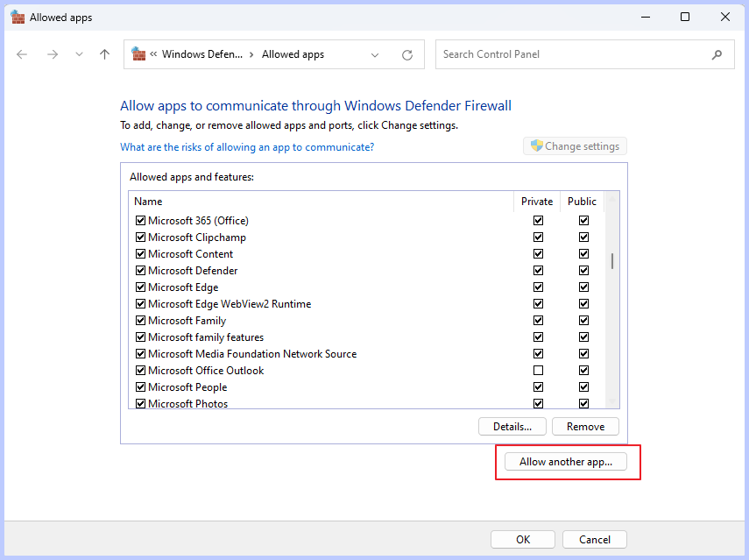Click the list scrollbar up arrow
The width and height of the screenshot is (749, 560).
(612, 198)
